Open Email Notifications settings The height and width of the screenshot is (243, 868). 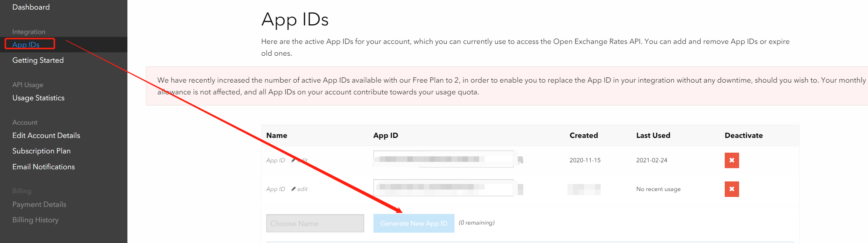tap(43, 167)
